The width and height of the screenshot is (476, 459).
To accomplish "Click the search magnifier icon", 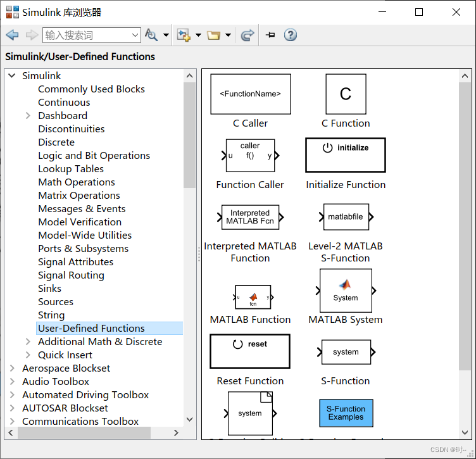I will (x=151, y=35).
